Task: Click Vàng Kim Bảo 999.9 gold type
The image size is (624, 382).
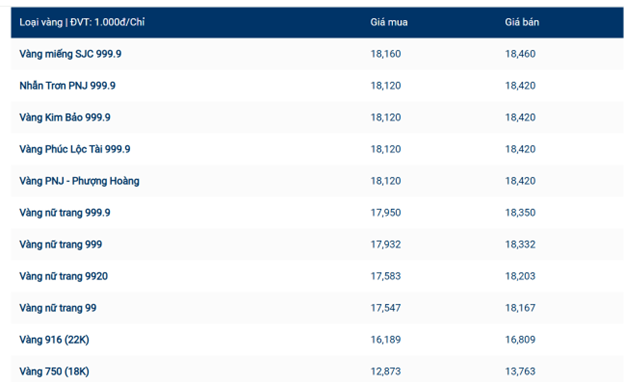Action: tap(65, 117)
